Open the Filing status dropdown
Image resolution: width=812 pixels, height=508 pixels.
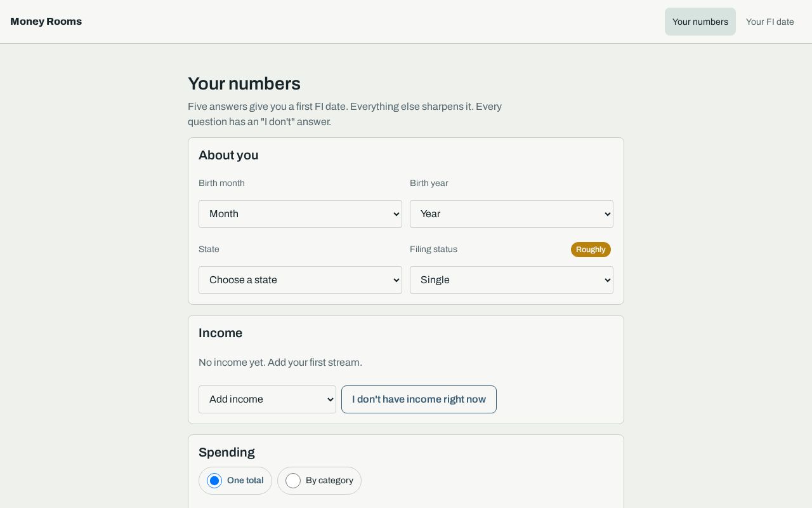[x=511, y=280]
